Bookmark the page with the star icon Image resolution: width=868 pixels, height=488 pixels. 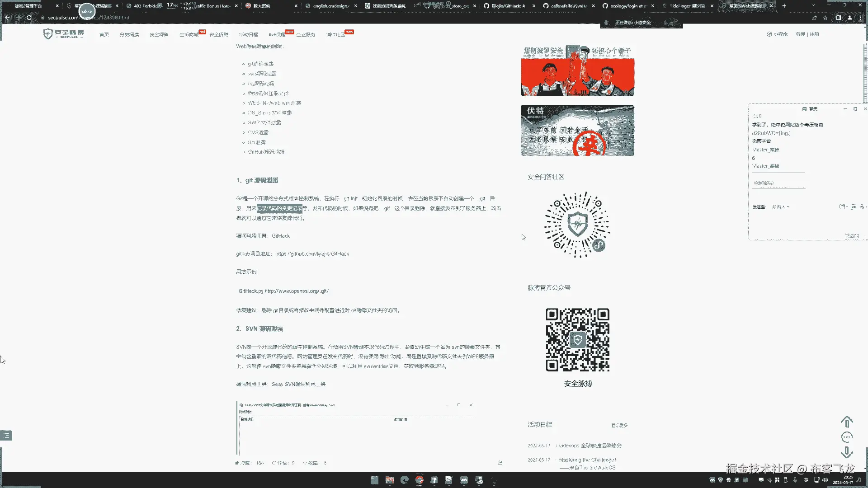pos(825,18)
